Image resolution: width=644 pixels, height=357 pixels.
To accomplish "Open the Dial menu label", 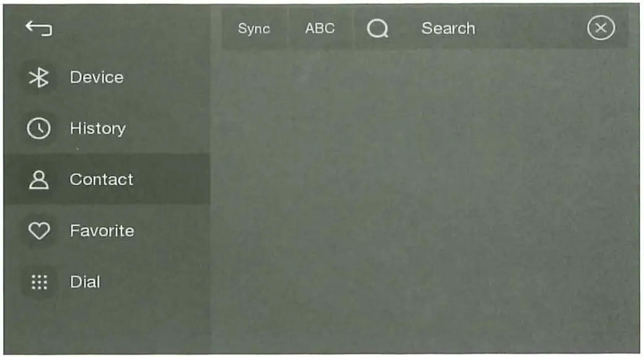I will click(85, 282).
